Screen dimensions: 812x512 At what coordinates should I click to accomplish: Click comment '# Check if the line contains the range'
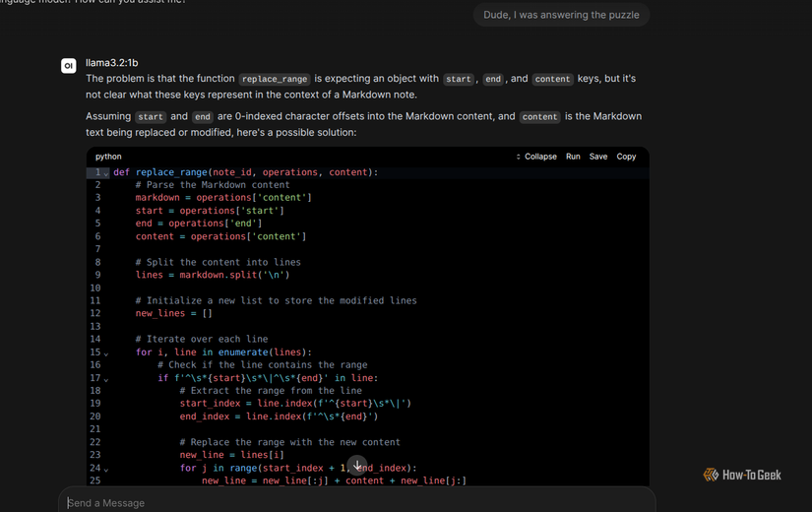pos(262,365)
